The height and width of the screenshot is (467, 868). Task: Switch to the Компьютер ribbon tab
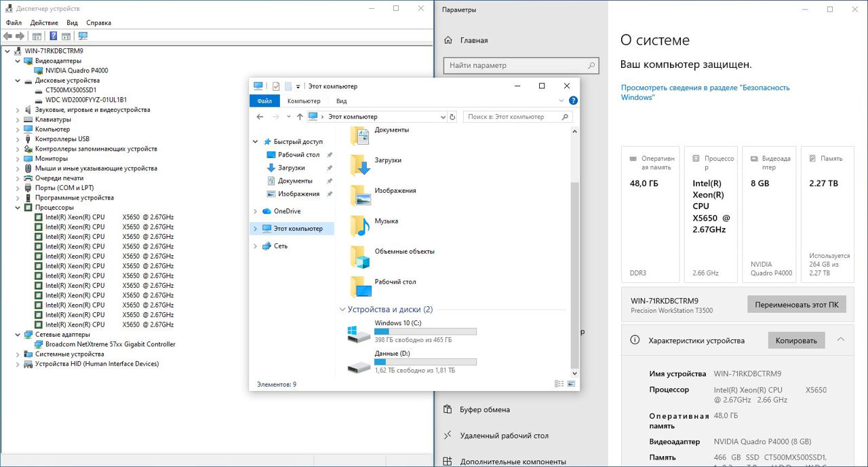tap(304, 101)
